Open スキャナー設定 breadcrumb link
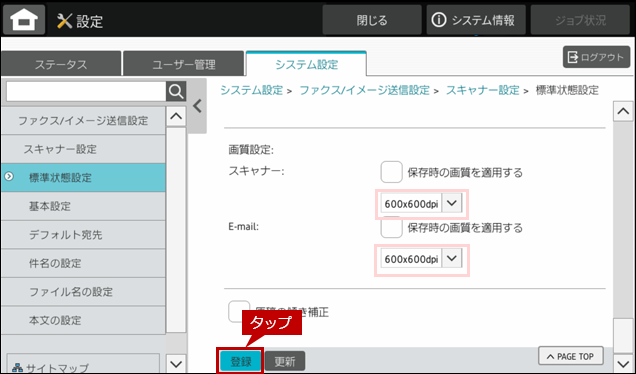 pos(483,90)
